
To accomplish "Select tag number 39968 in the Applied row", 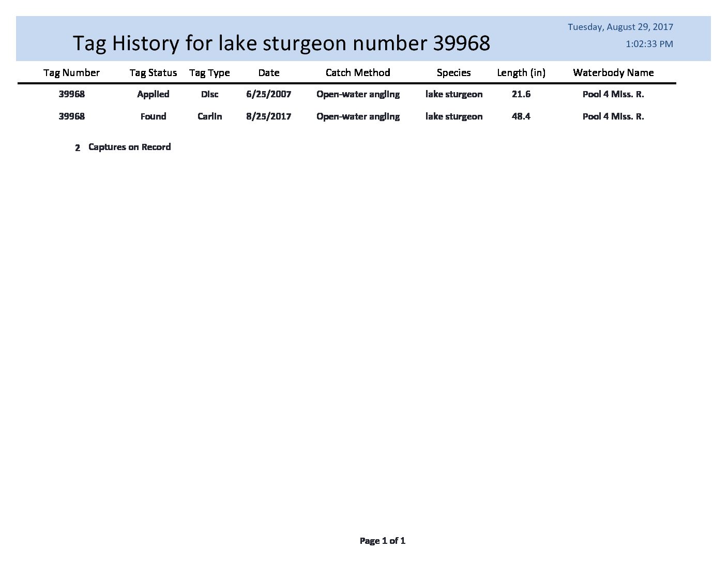I will tap(71, 94).
